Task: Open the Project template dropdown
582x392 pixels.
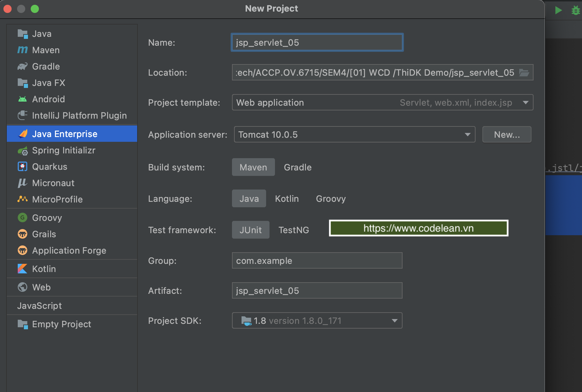Action: [525, 102]
